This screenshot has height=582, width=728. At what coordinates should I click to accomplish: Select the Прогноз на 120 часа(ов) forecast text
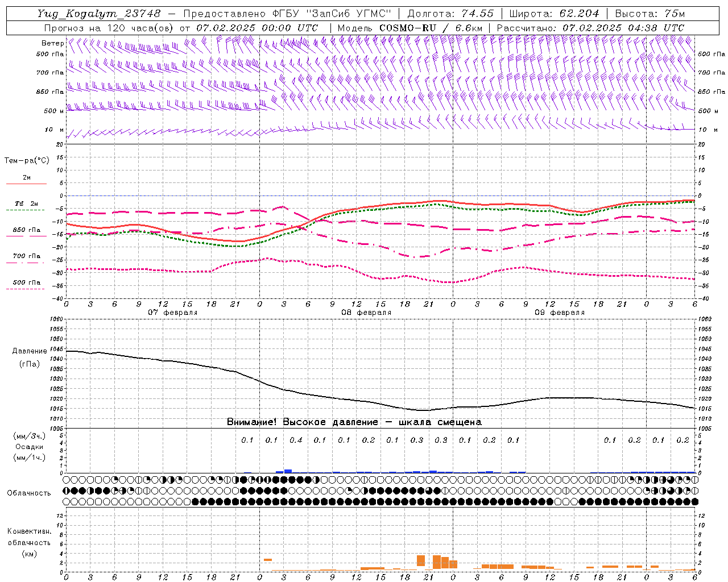click(x=110, y=28)
